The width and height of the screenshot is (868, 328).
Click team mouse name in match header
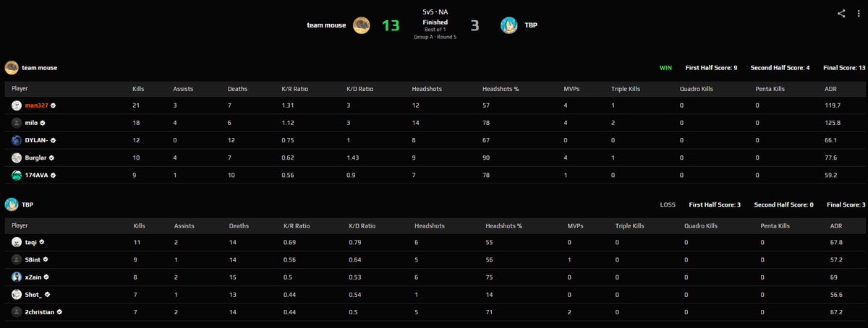[327, 25]
